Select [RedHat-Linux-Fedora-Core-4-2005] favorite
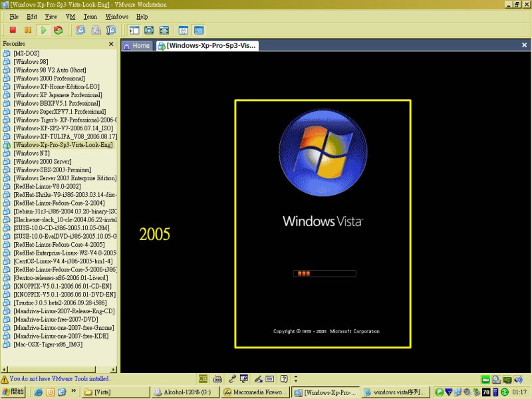Image resolution: width=532 pixels, height=399 pixels. point(59,245)
